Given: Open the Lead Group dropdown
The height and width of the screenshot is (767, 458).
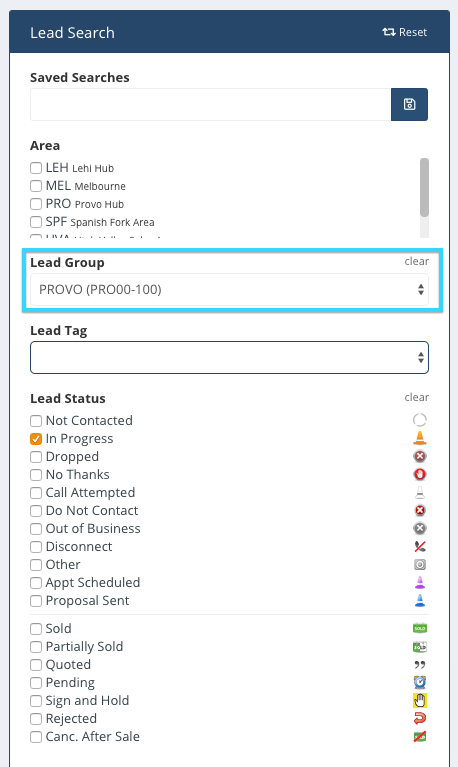Looking at the screenshot, I should click(229, 290).
